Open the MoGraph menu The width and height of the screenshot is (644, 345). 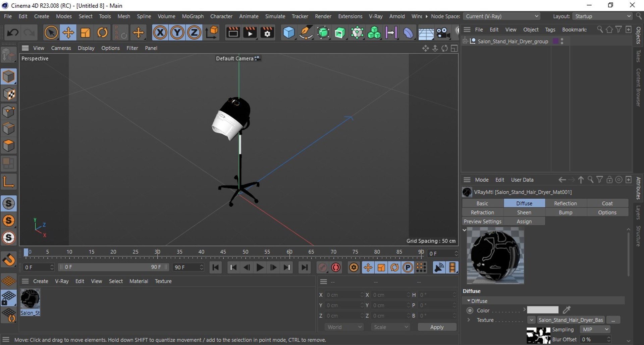click(x=193, y=16)
